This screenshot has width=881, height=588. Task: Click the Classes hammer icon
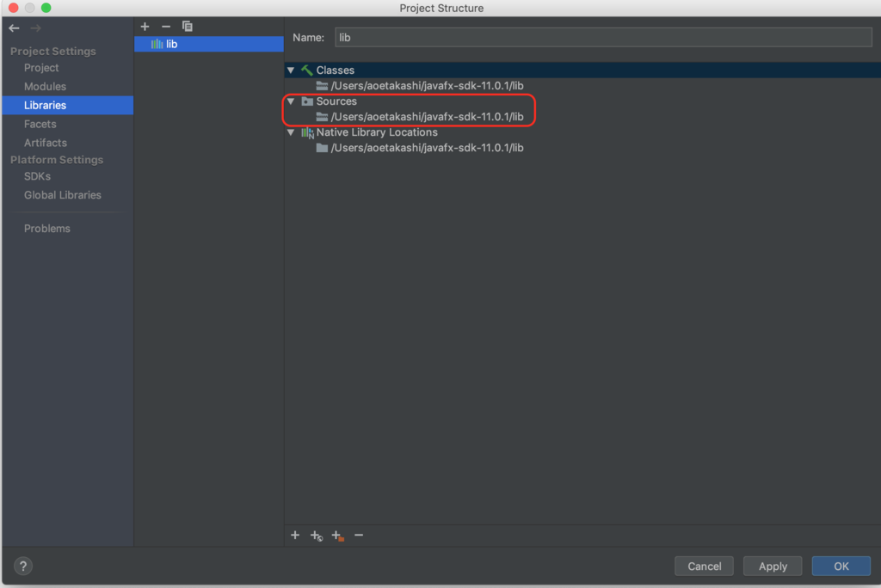click(x=307, y=70)
